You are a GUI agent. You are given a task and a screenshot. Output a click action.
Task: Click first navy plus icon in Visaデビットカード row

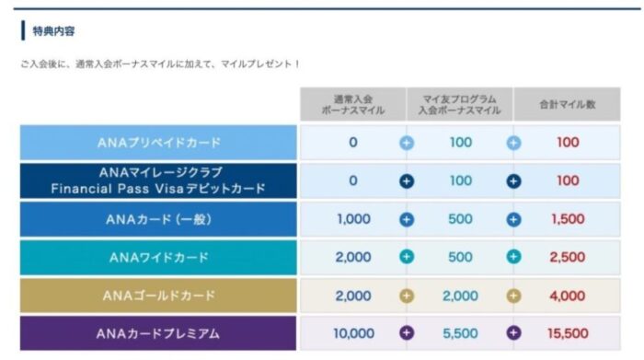click(407, 181)
